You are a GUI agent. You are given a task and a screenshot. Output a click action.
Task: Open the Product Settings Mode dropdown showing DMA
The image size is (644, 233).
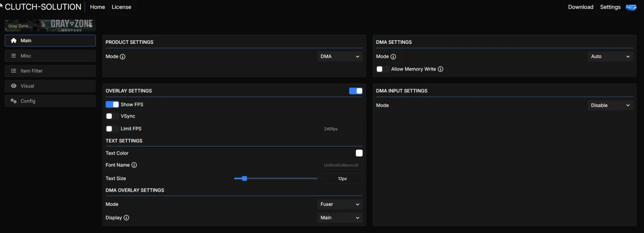click(340, 56)
